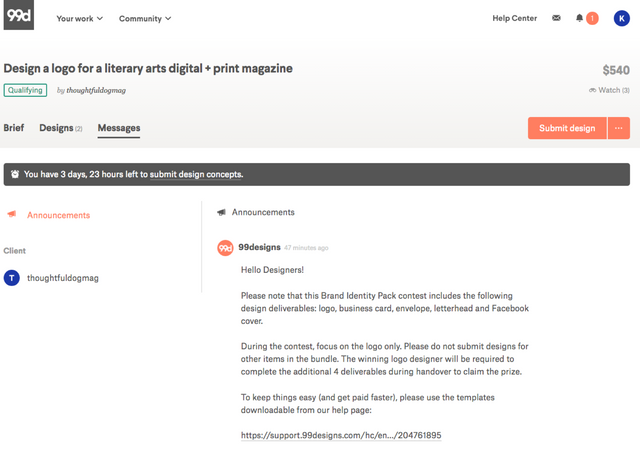Image resolution: width=640 pixels, height=456 pixels.
Task: Click the Announcements header megaphone icon
Action: coord(221,212)
